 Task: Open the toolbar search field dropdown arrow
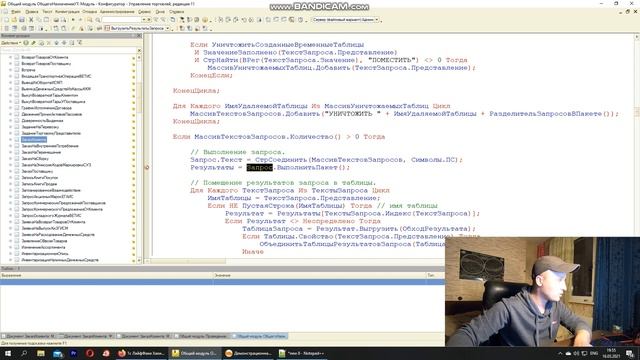[x=144, y=20]
